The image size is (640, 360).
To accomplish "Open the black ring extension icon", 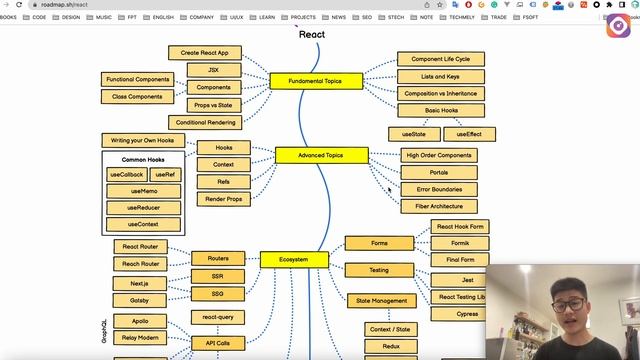I will [x=596, y=5].
